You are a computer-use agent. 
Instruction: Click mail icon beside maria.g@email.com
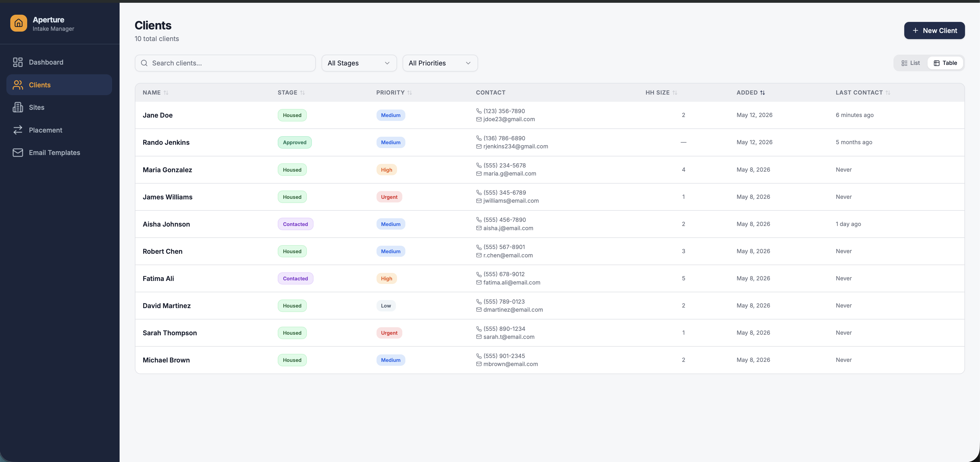[x=479, y=174]
